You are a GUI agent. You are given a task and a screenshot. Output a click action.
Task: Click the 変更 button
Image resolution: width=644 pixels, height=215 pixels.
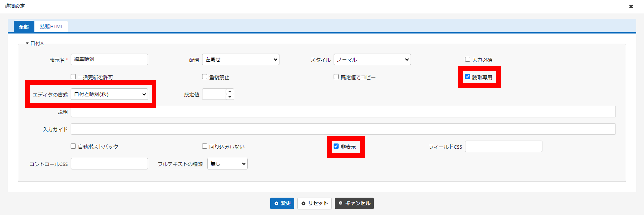coord(282,203)
